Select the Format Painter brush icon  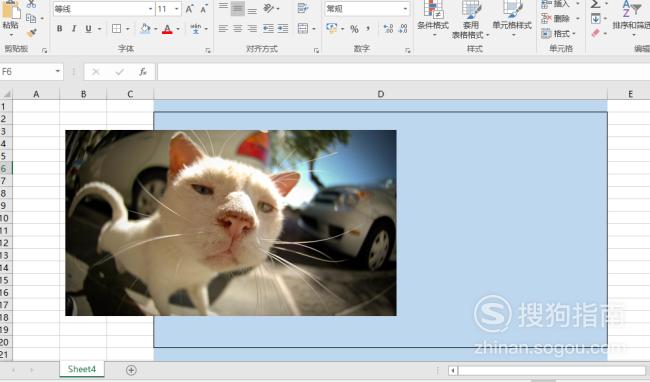(x=32, y=33)
